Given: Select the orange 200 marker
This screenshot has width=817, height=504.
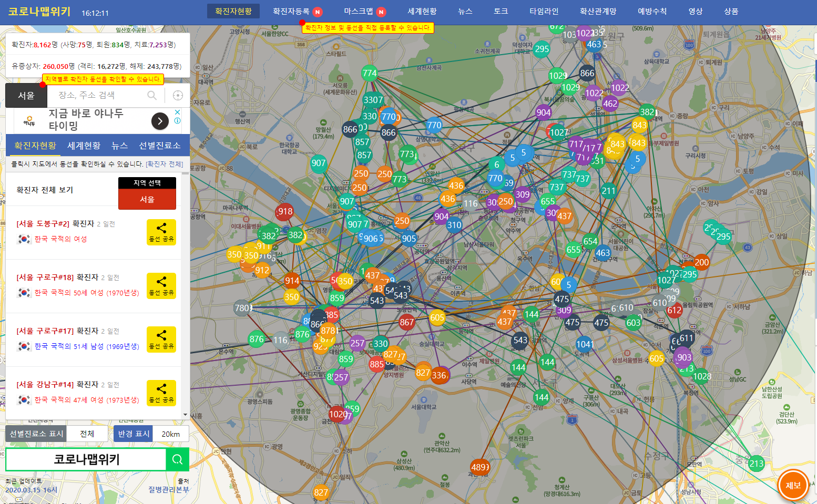Looking at the screenshot, I should (701, 262).
